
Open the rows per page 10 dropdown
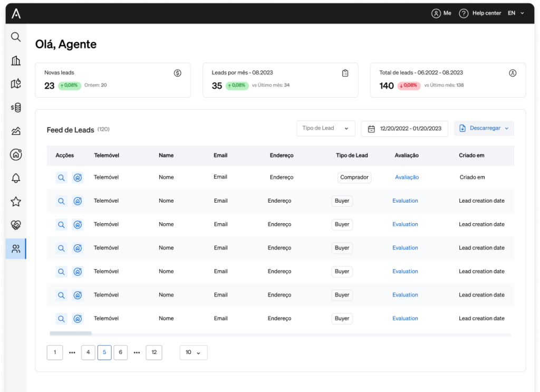[194, 352]
